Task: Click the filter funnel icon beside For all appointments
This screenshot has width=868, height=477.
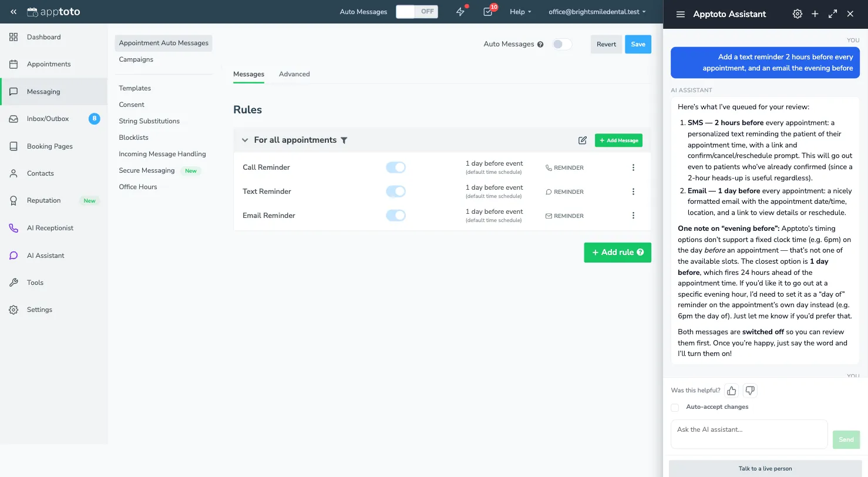Action: click(344, 140)
